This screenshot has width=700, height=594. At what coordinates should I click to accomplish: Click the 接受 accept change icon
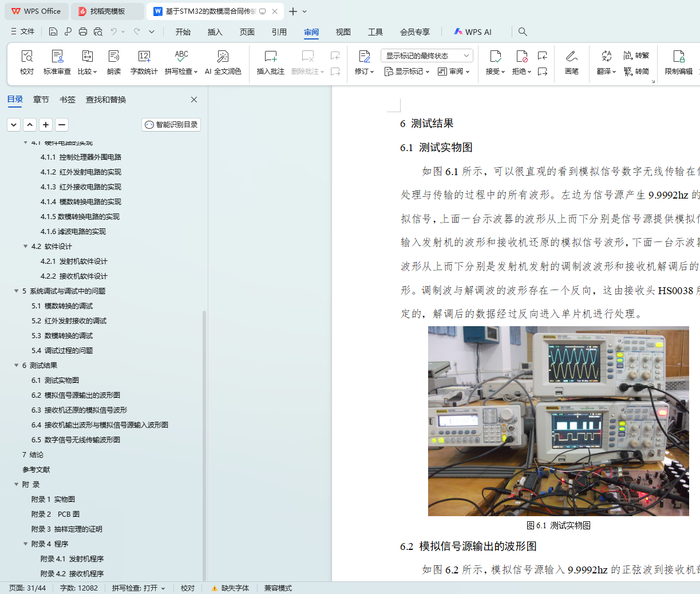495,56
